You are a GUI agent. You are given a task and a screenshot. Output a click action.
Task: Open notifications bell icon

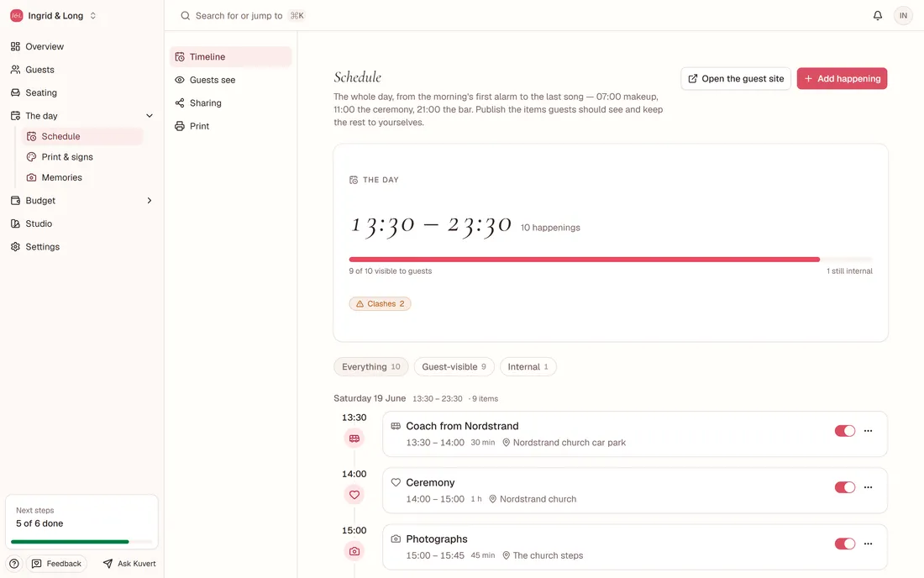click(x=878, y=15)
